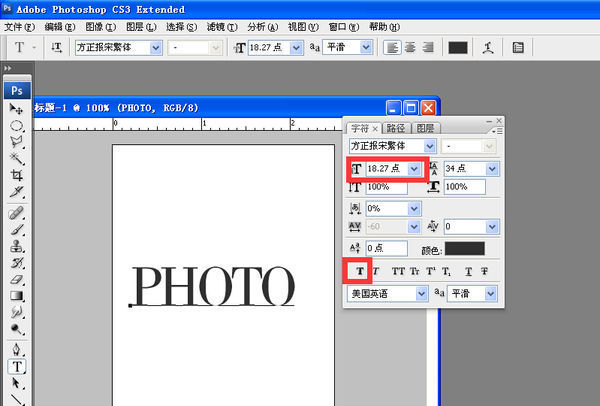600x406 pixels.
Task: Open tsume dropdown showing 0%
Action: coord(414,209)
